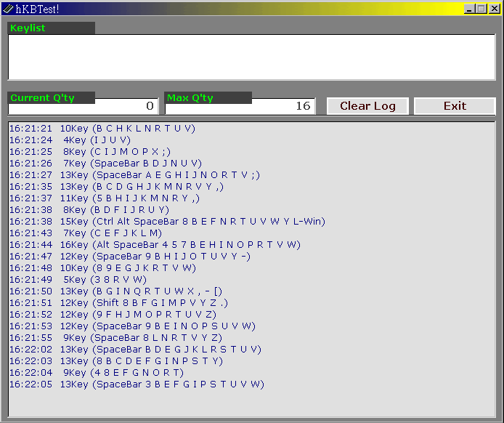
Task: Select log row 16:22:05 13Key
Action: [x=137, y=384]
